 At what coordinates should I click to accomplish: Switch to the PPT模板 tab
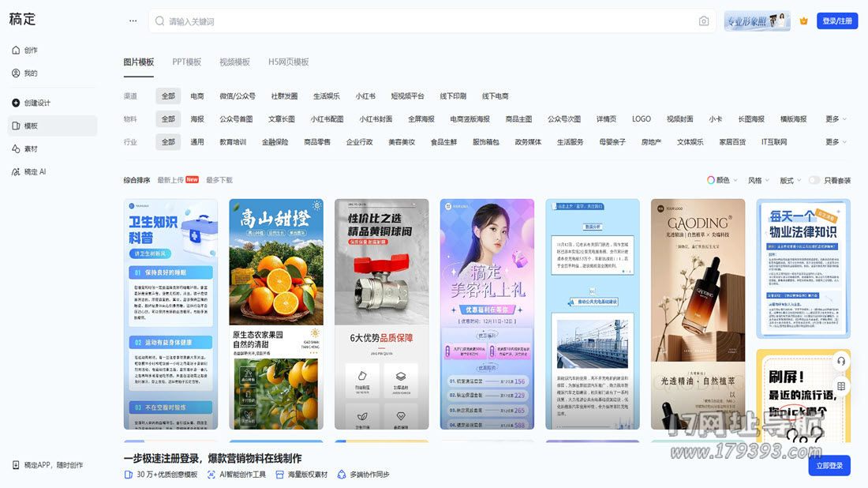tap(187, 62)
